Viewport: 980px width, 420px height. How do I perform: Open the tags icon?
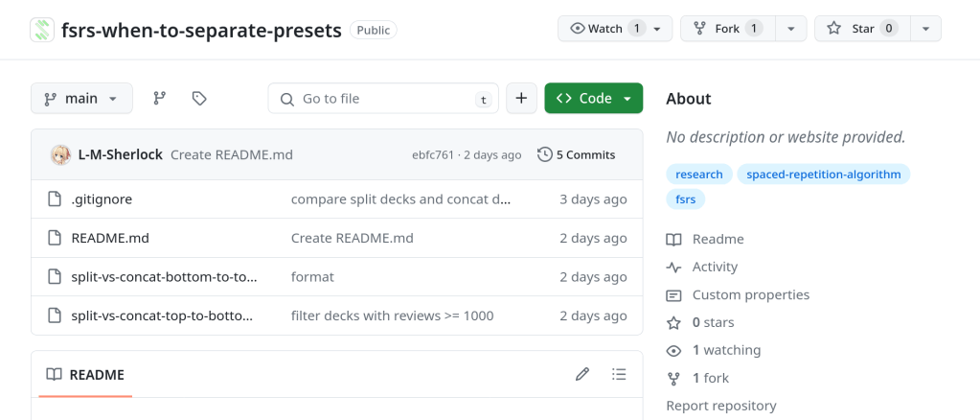[x=199, y=98]
